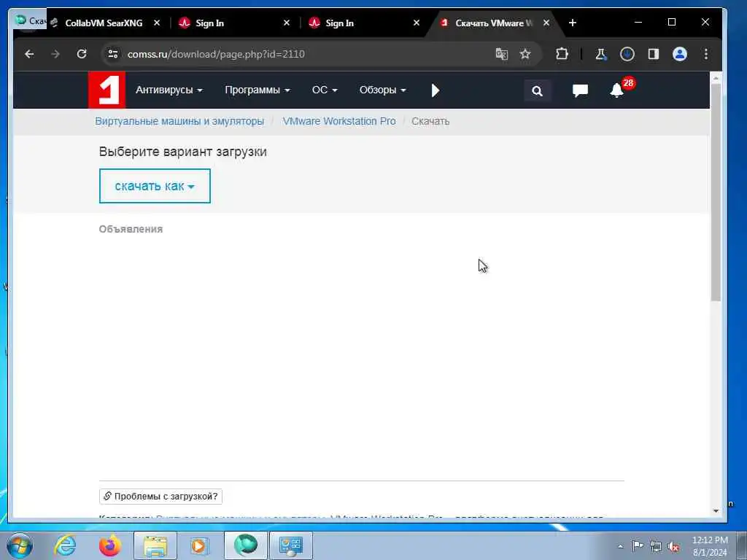This screenshot has height=560, width=747.
Task: Open a new browser tab
Action: [x=573, y=23]
